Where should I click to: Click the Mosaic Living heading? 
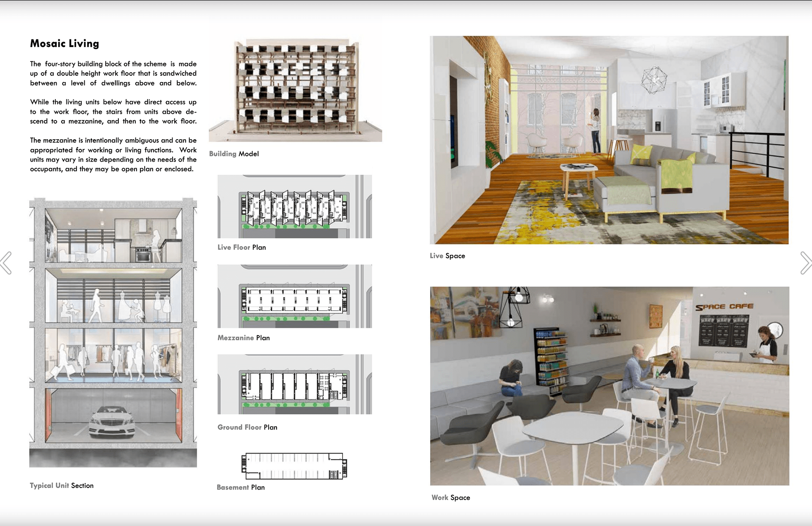[64, 44]
